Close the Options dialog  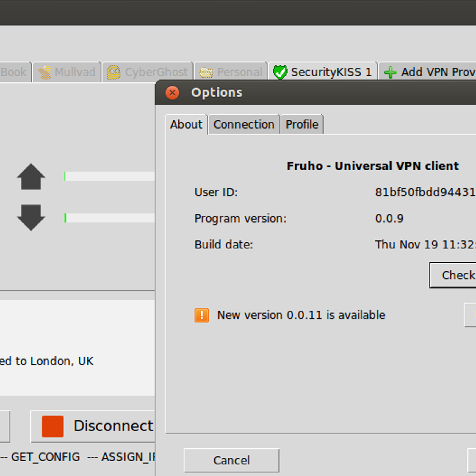pos(172,93)
